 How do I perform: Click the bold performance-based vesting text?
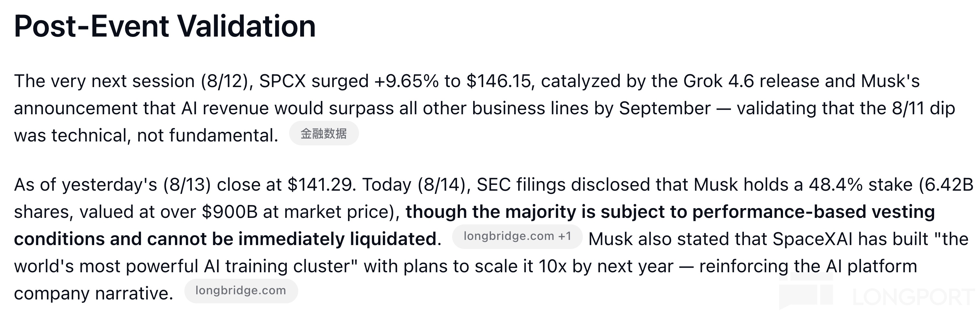813,212
